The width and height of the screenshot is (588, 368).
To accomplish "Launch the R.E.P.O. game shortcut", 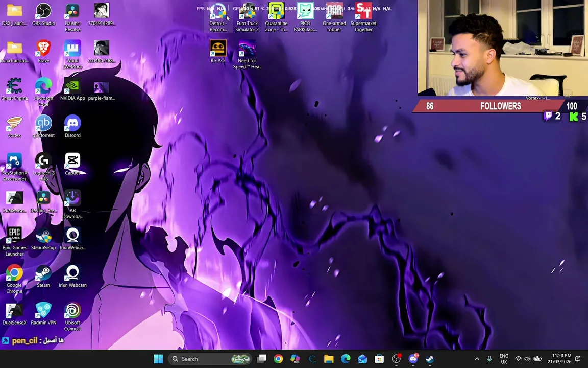I will [x=218, y=52].
